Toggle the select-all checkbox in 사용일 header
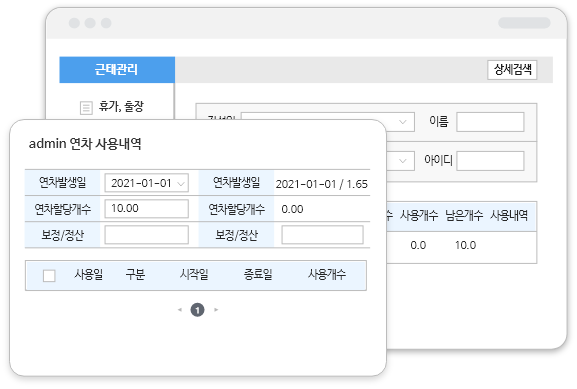The height and width of the screenshot is (389, 577). pos(49,276)
